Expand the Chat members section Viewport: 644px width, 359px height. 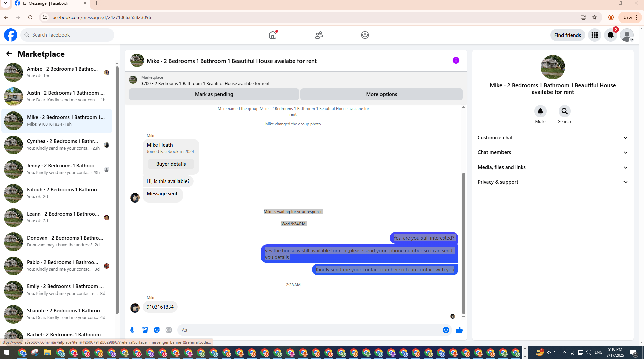tap(553, 152)
